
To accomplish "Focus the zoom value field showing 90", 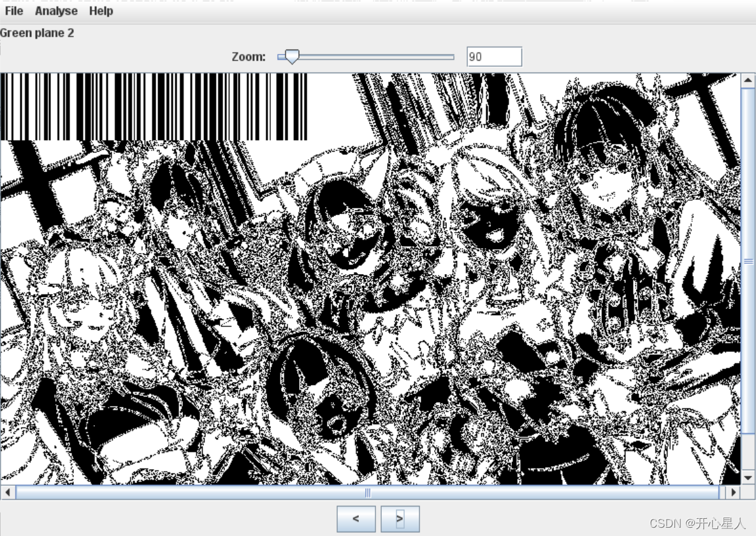I will pyautogui.click(x=494, y=57).
